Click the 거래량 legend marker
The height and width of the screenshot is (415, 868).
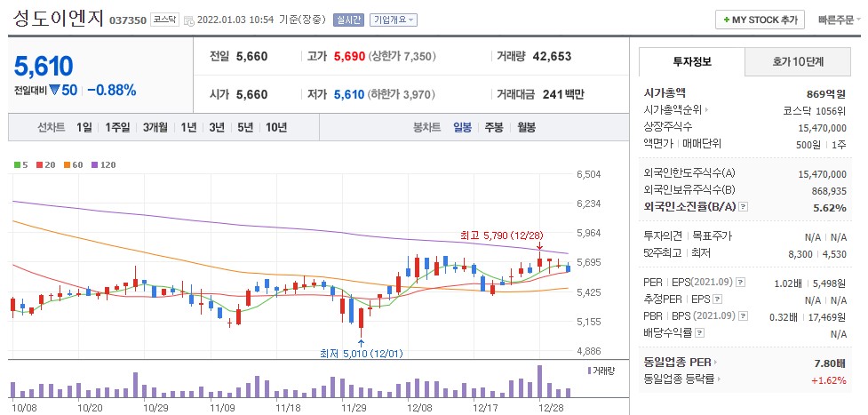click(590, 370)
